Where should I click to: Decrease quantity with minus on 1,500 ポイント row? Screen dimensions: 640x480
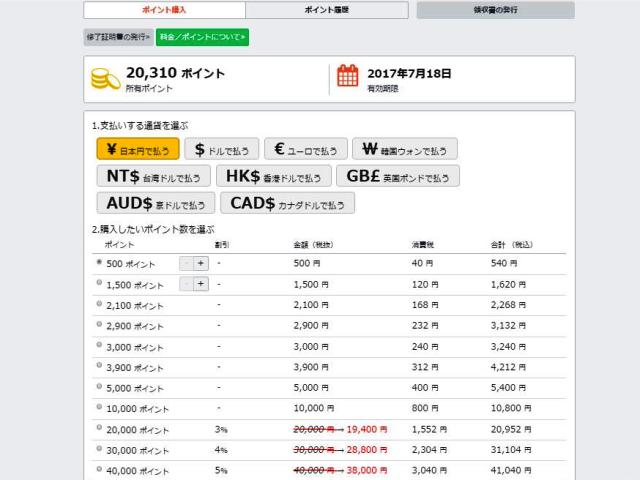tap(187, 284)
